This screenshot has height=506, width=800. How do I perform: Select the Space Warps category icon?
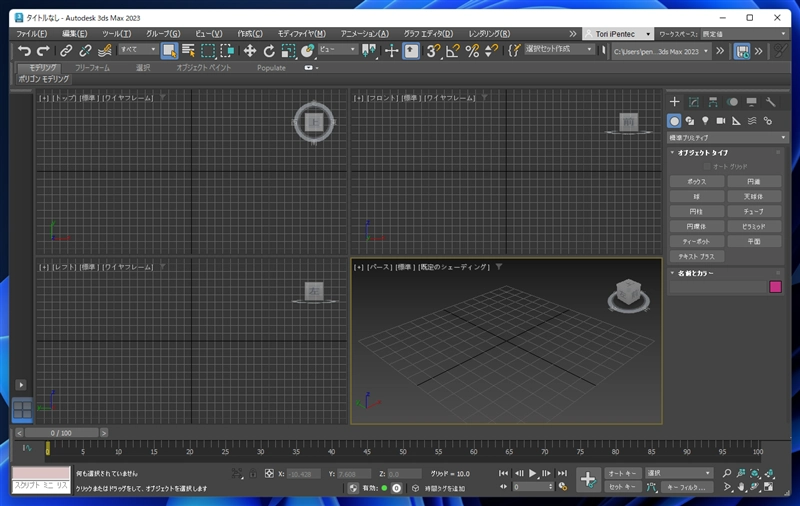pos(752,121)
